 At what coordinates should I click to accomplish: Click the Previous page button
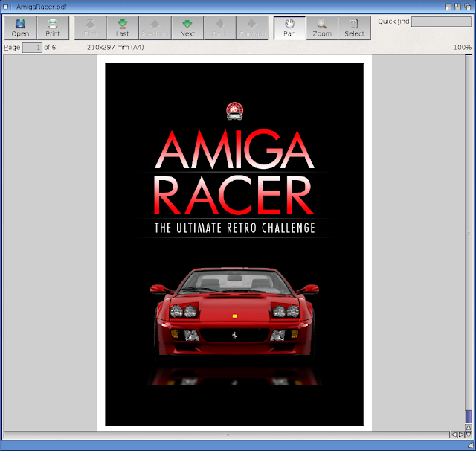click(x=155, y=28)
